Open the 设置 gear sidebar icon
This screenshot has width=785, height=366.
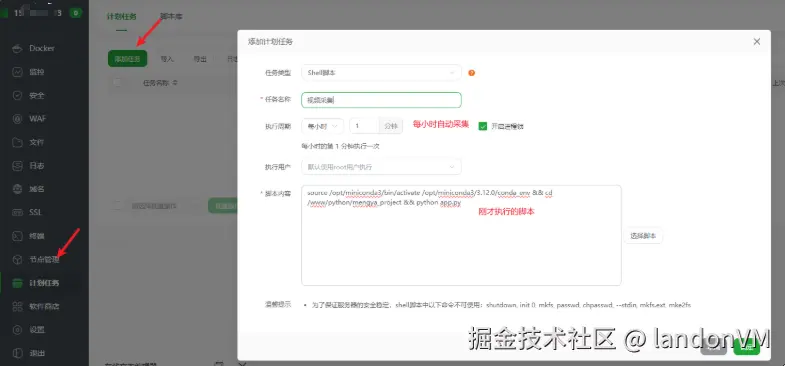(x=18, y=329)
